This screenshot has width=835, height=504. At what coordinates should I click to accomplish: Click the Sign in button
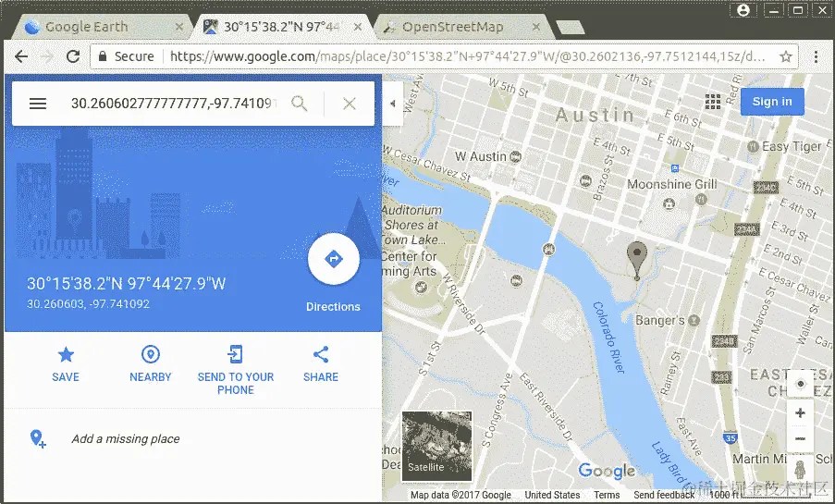click(772, 102)
